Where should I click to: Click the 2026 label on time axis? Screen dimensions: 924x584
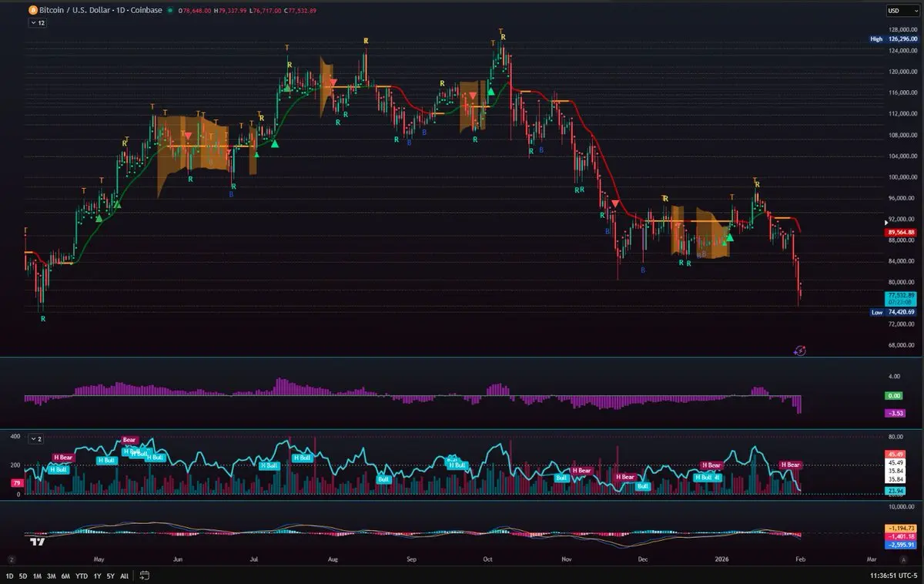[721, 559]
